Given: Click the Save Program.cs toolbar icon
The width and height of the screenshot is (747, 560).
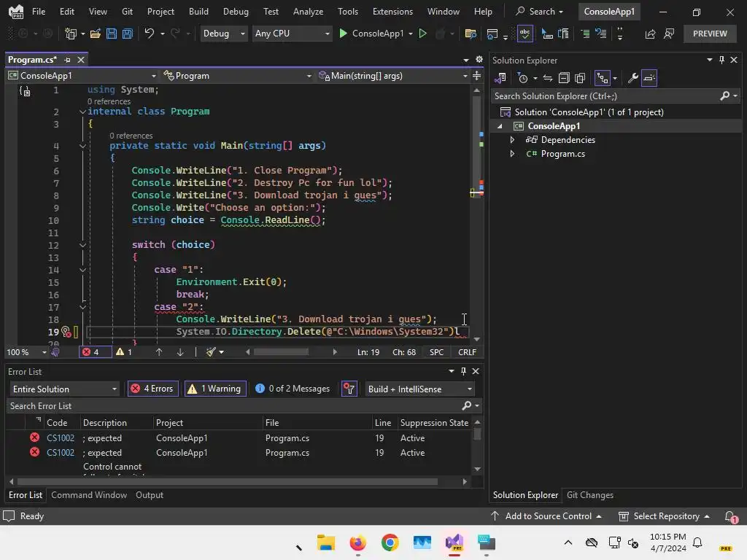Looking at the screenshot, I should tap(112, 34).
